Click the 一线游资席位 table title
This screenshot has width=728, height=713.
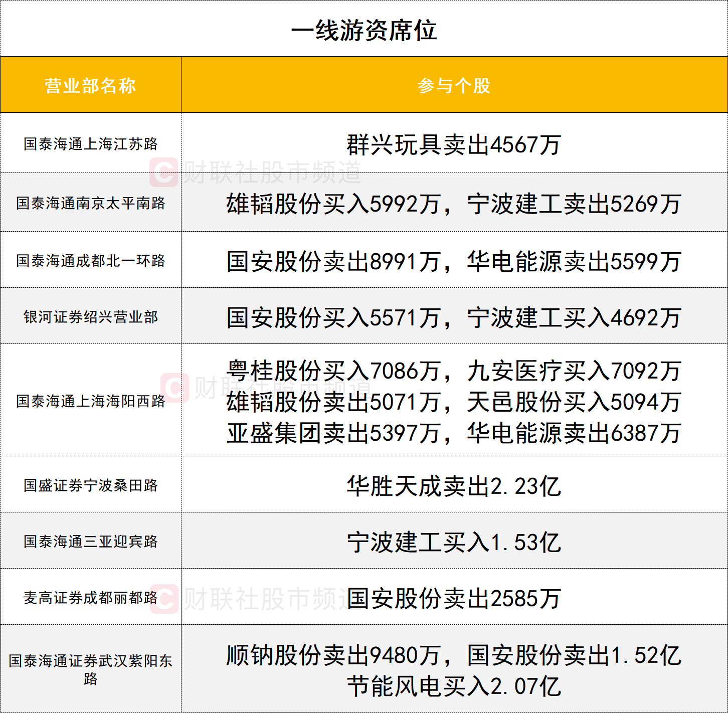[363, 30]
